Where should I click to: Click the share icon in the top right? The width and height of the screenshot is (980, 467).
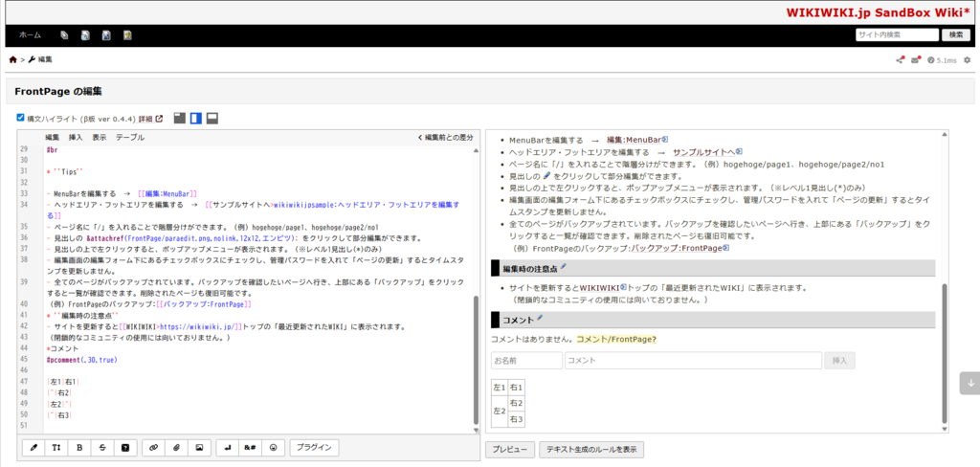tap(900, 60)
